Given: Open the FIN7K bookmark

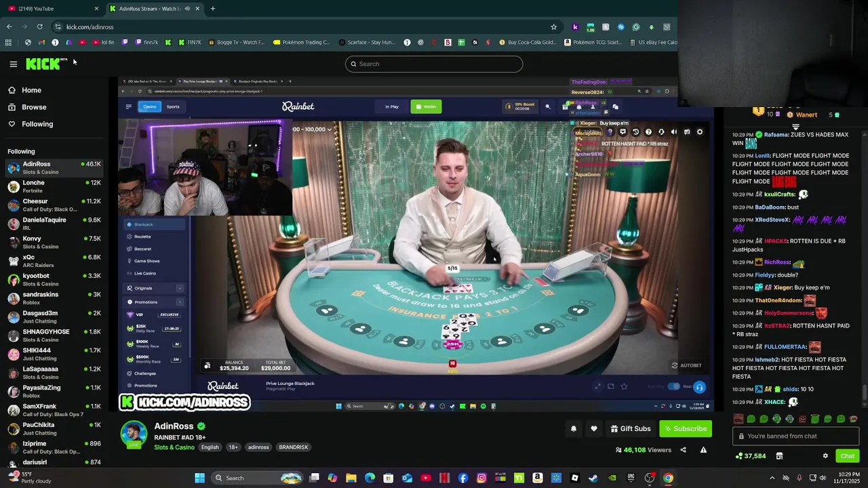Looking at the screenshot, I should 189,42.
